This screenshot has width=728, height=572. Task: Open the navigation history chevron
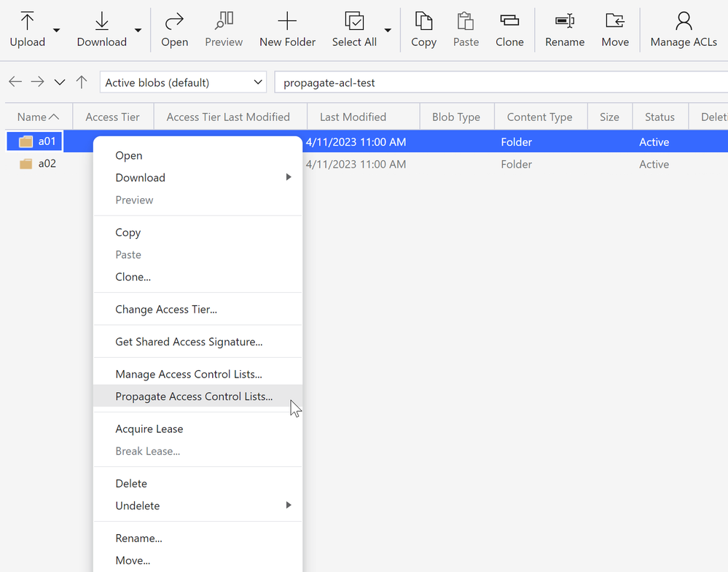pyautogui.click(x=60, y=82)
